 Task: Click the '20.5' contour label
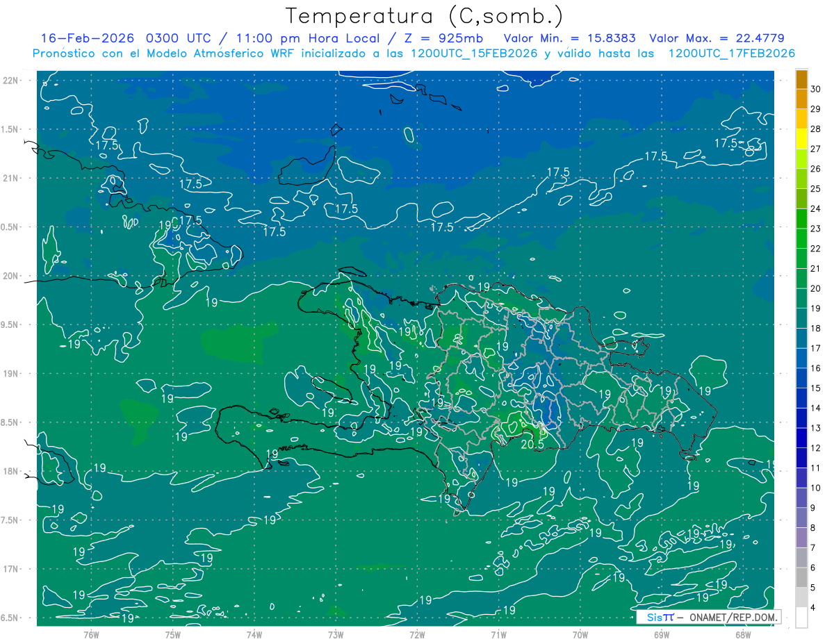pyautogui.click(x=532, y=445)
